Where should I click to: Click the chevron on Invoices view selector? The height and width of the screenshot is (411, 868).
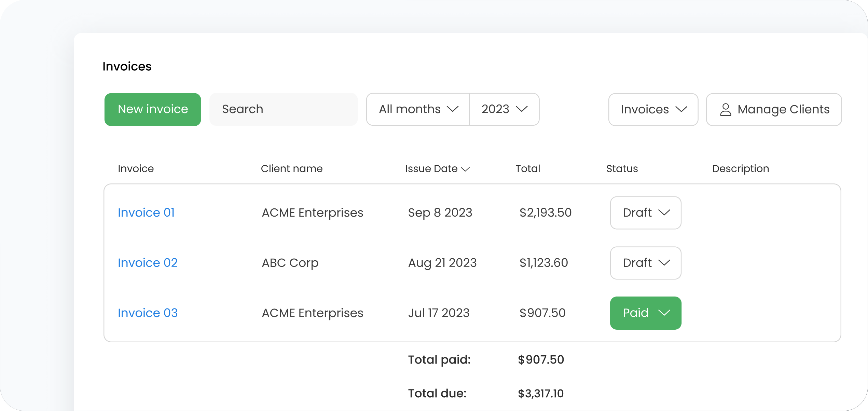point(681,109)
